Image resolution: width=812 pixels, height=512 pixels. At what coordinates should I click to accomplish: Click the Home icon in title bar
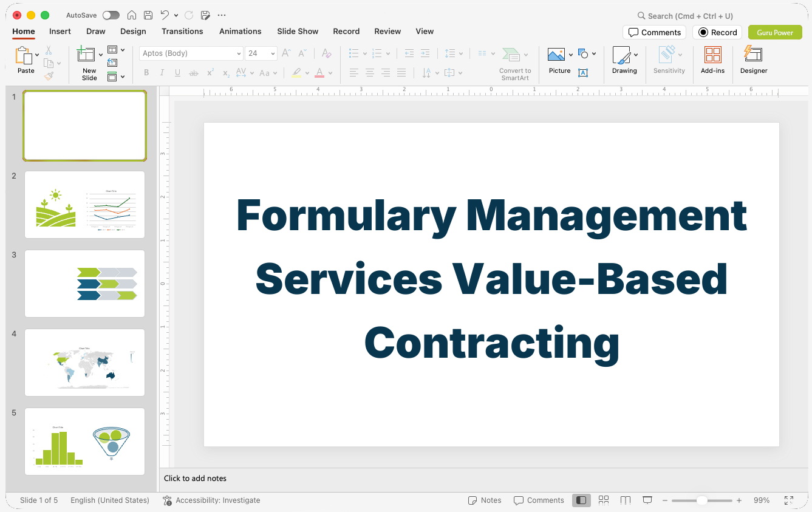click(131, 15)
